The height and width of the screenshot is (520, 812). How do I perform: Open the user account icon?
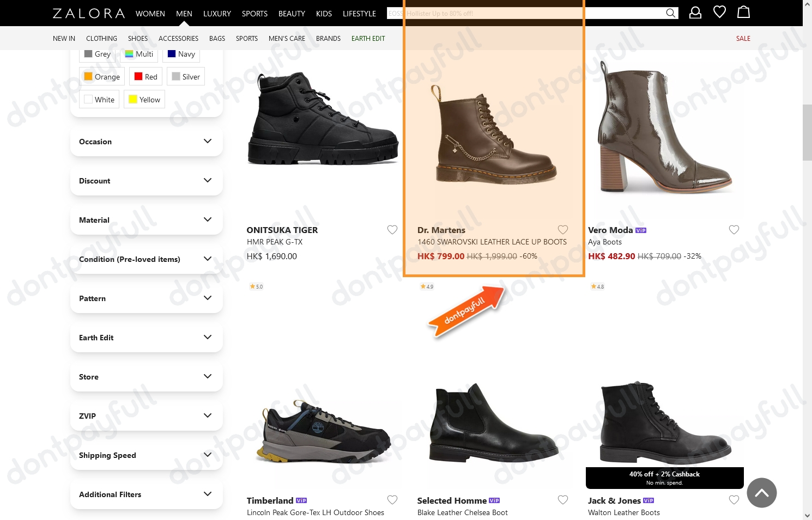pos(695,13)
